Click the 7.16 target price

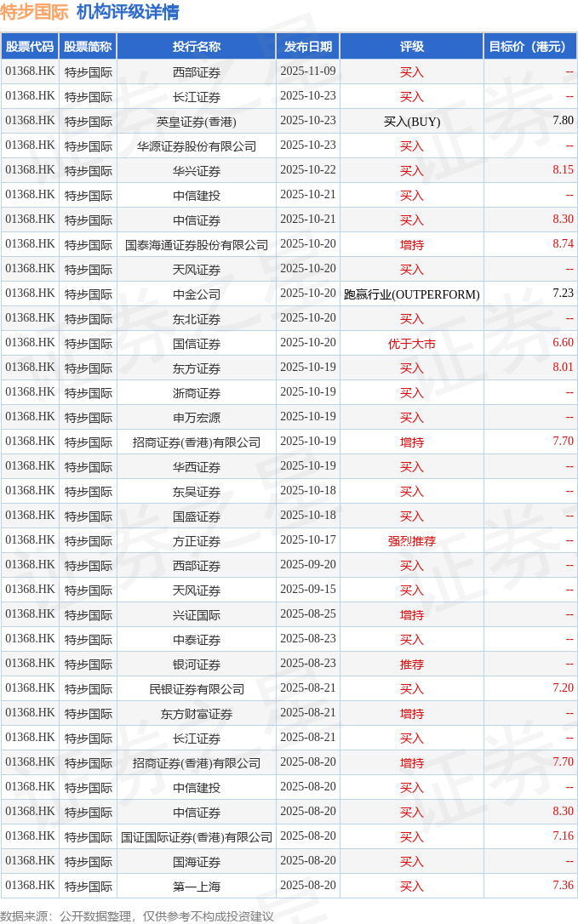coord(563,836)
